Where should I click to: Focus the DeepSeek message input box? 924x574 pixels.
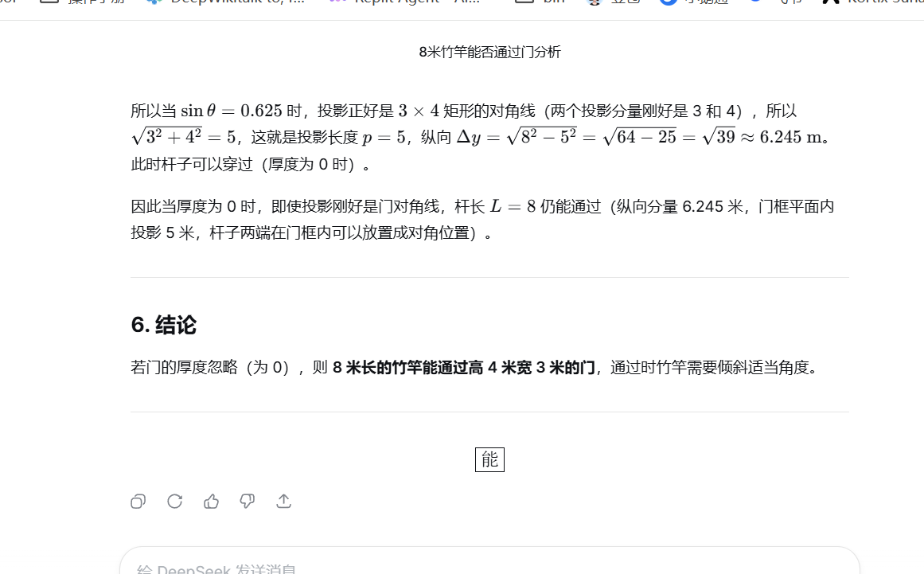point(489,563)
